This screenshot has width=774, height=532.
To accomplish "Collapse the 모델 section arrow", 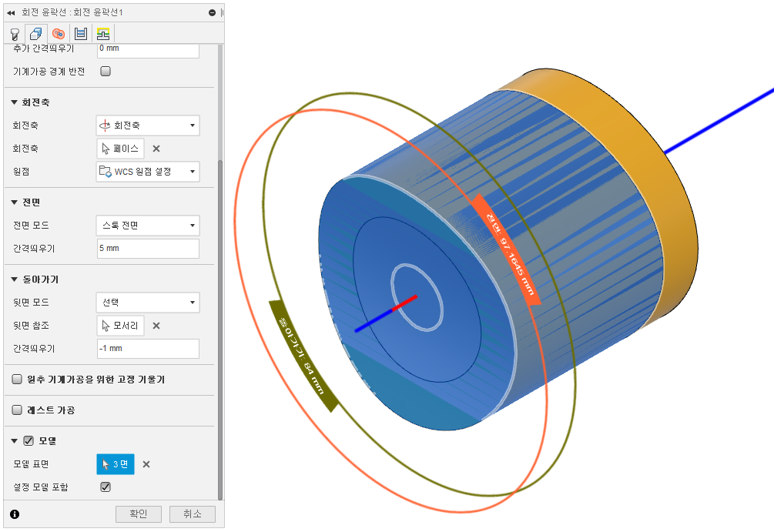I will tap(15, 440).
